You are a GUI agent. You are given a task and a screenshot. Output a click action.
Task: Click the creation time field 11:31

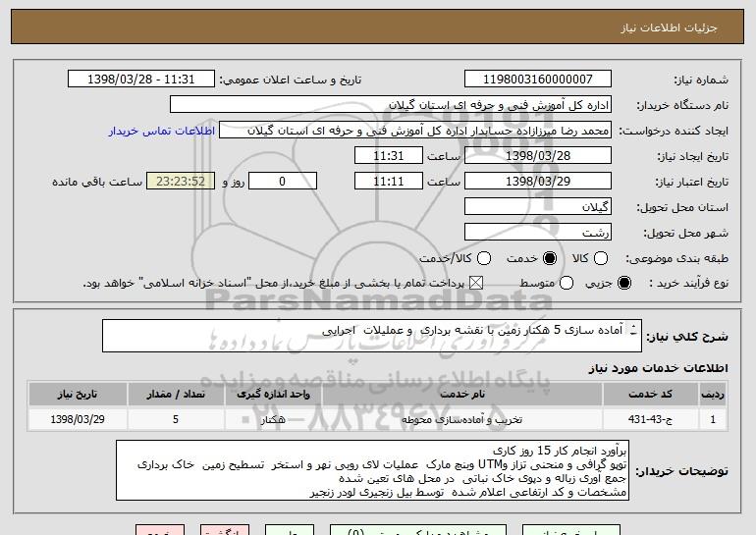pyautogui.click(x=389, y=156)
